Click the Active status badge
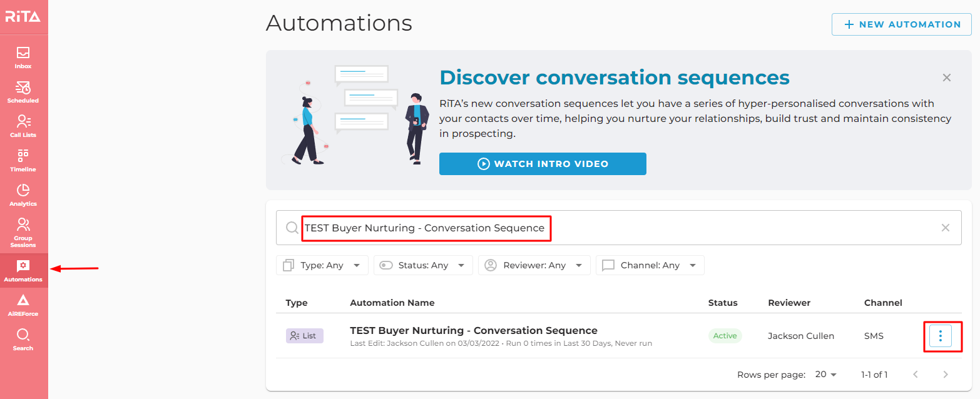The height and width of the screenshot is (399, 980). coord(725,336)
